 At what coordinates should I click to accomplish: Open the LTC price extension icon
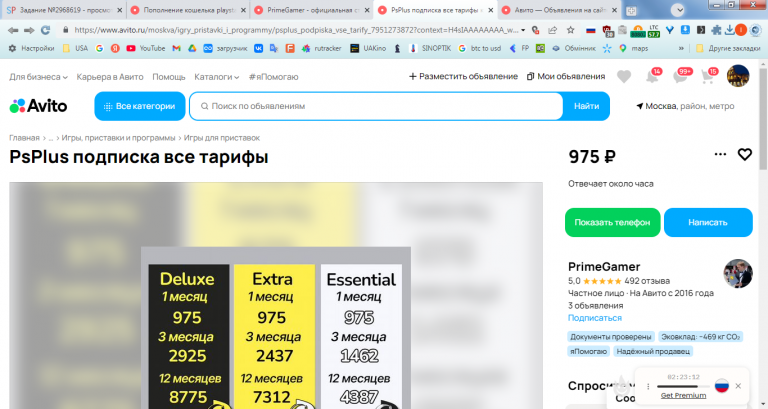point(653,31)
